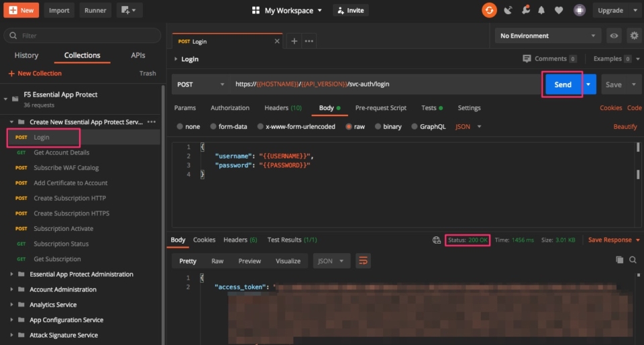This screenshot has height=345, width=644.
Task: Open the satellite capture requests icon
Action: coord(508,10)
